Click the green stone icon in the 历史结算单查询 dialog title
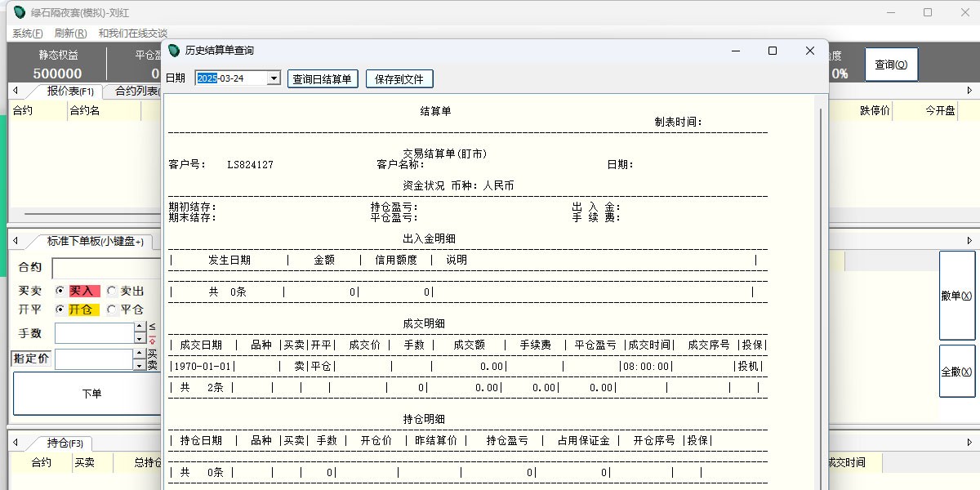 (x=173, y=51)
